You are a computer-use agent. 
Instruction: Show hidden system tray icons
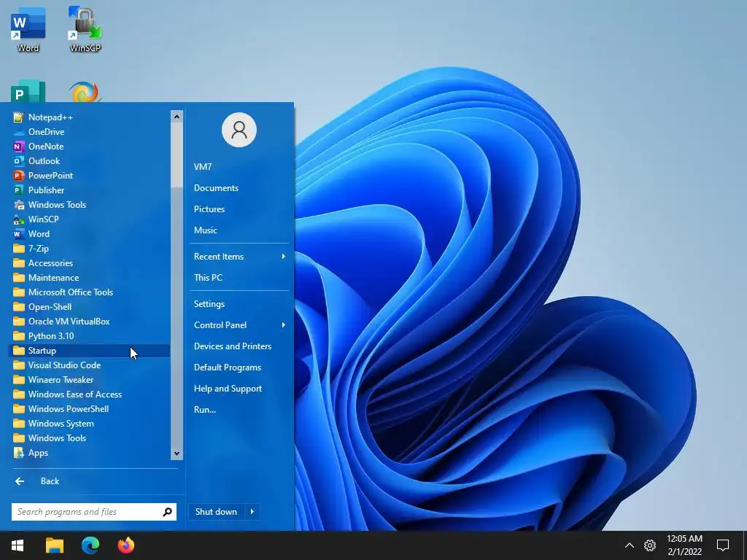pos(630,545)
